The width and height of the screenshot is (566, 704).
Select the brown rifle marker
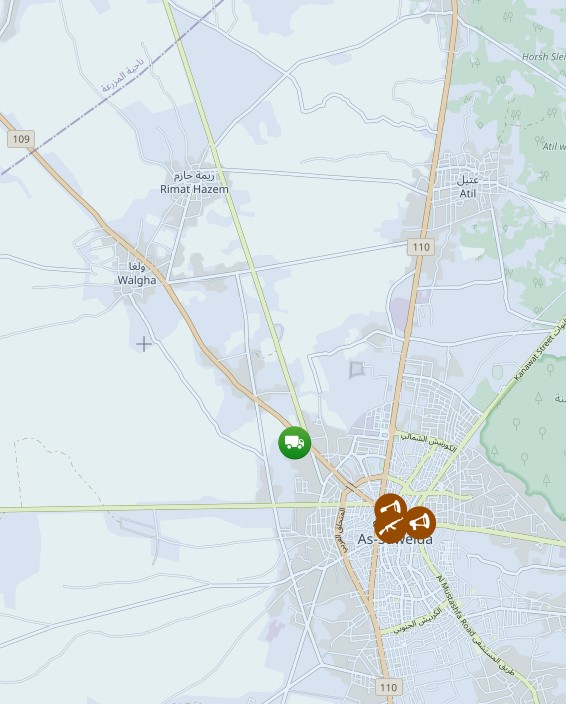(x=389, y=526)
